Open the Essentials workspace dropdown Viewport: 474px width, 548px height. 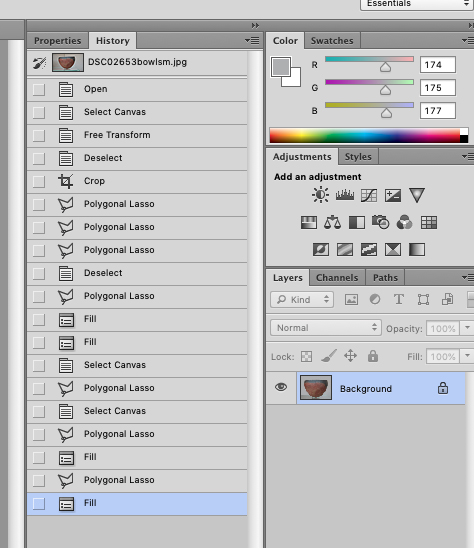click(x=417, y=4)
